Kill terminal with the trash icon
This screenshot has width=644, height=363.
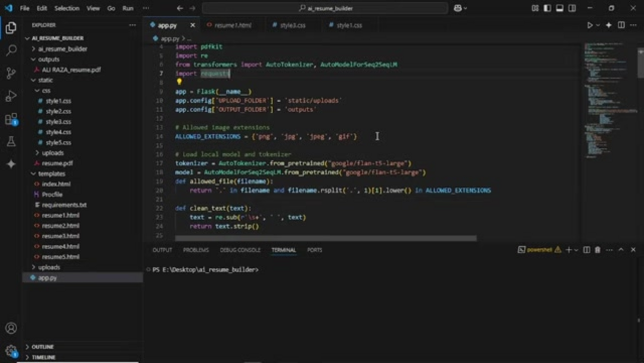point(597,250)
